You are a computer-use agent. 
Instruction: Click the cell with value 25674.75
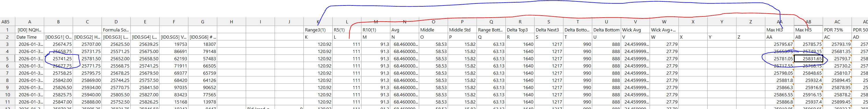click(58, 44)
